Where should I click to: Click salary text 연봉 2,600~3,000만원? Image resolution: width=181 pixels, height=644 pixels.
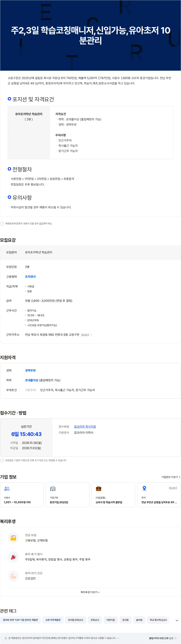point(48,301)
